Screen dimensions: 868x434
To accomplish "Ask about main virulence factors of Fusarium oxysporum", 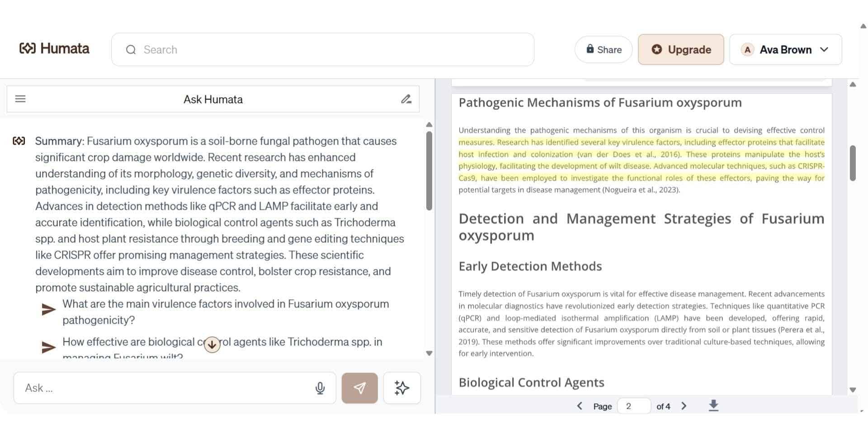I will [x=225, y=311].
